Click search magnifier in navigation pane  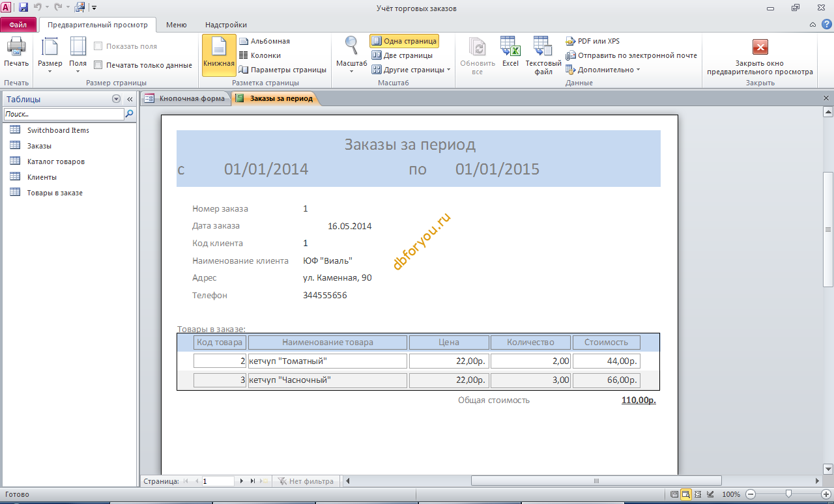coord(129,114)
